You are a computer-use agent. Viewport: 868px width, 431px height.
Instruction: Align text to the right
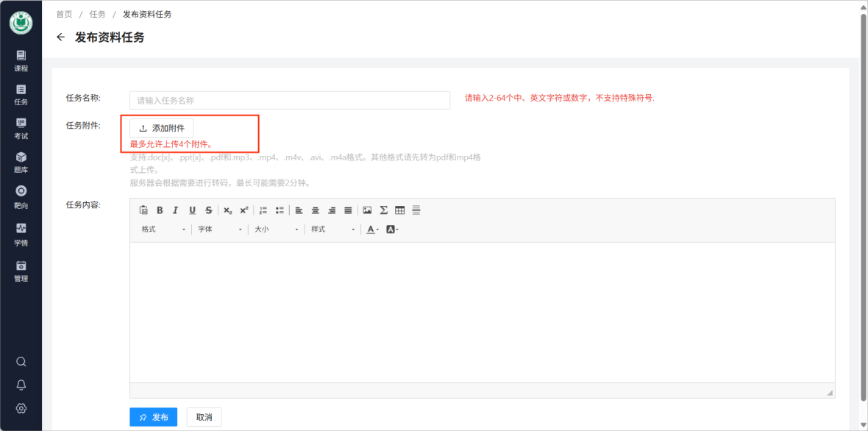[332, 210]
